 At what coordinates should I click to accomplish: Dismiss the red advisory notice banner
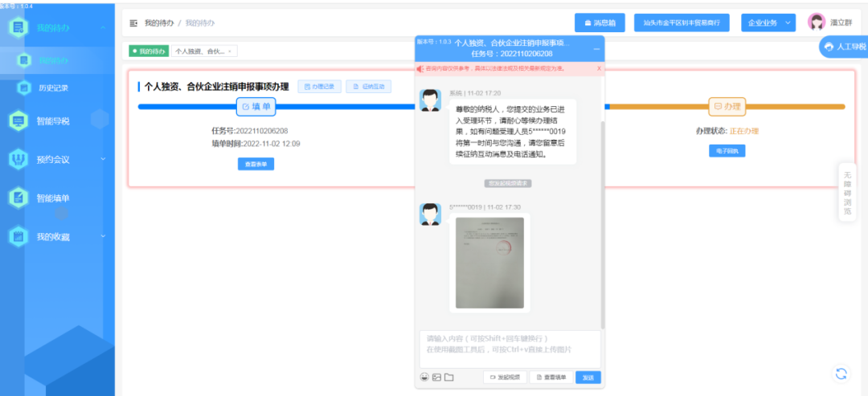point(599,68)
